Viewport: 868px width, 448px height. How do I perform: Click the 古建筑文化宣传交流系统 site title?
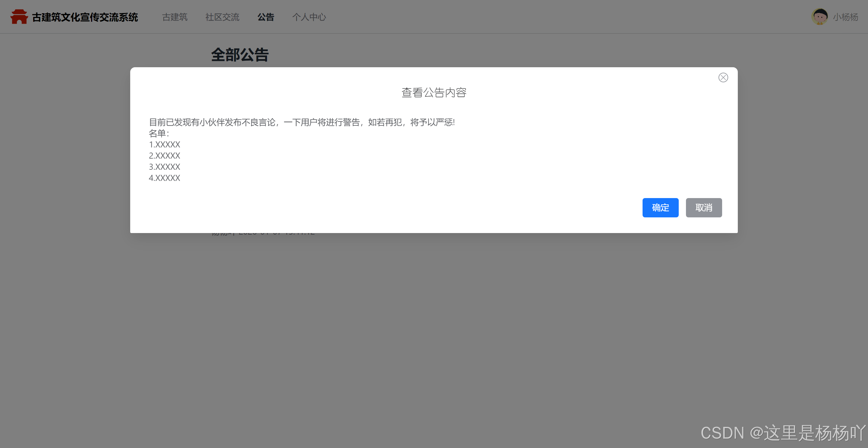click(85, 17)
